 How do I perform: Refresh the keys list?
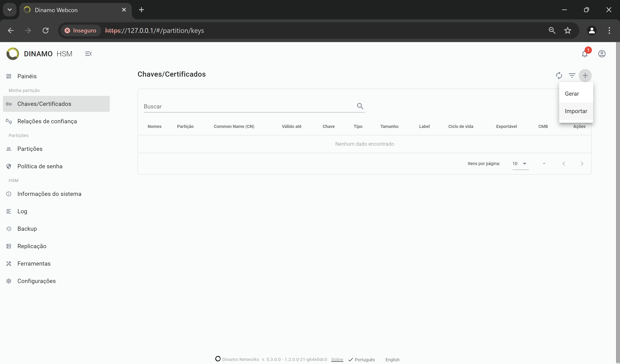pyautogui.click(x=559, y=76)
